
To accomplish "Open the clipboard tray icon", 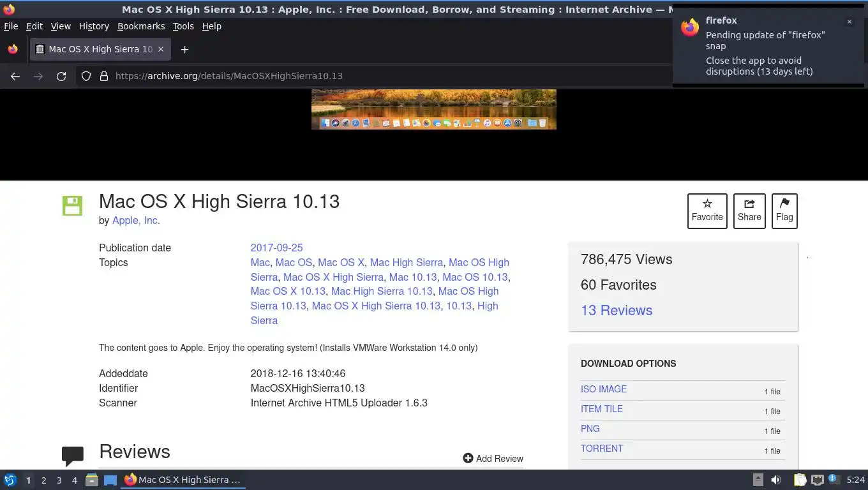I will (800, 480).
